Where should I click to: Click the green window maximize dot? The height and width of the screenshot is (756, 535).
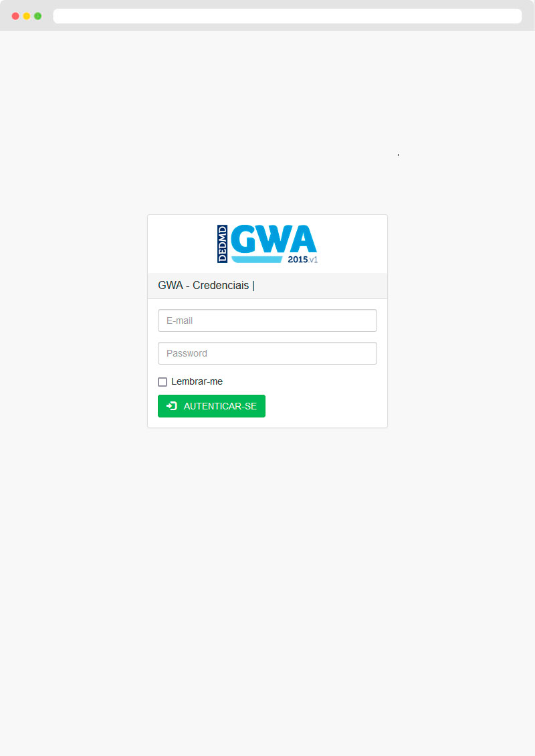[x=37, y=16]
